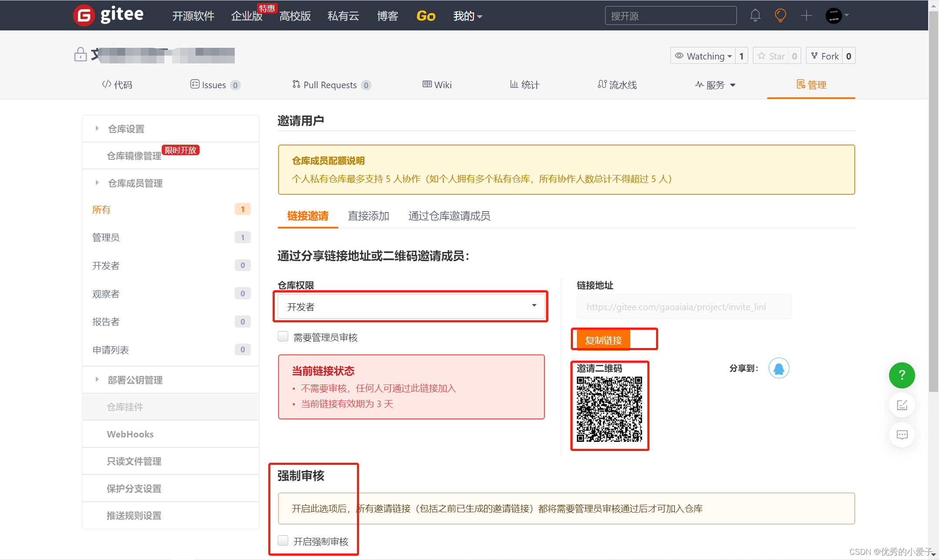Select 所有 members filter
Screen dimensions: 939x560
(171, 209)
